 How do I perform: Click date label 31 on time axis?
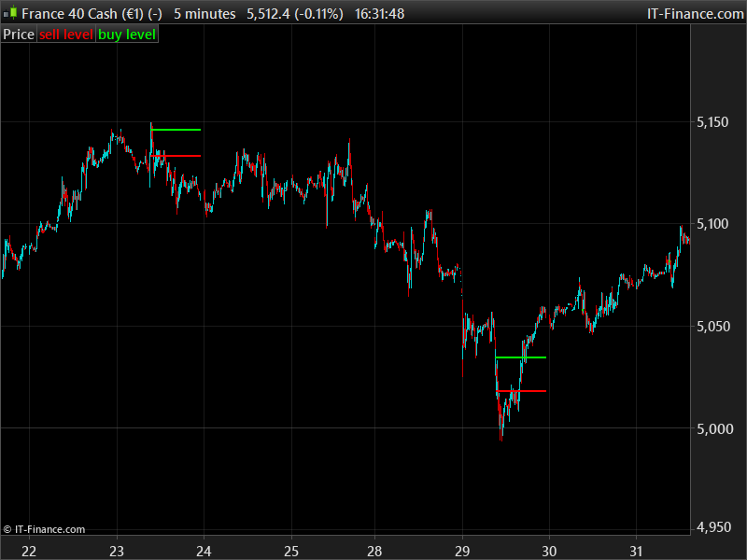tap(636, 552)
